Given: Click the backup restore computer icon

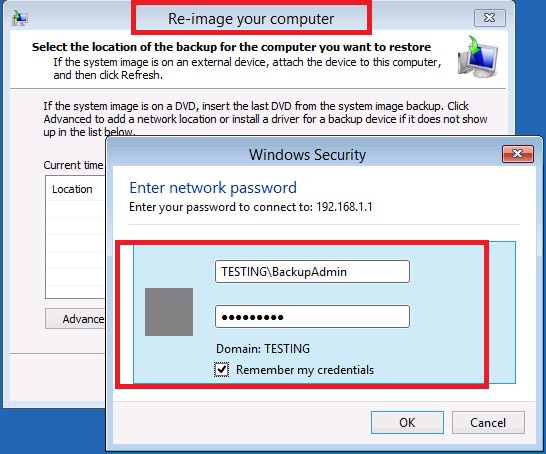Looking at the screenshot, I should coord(478,56).
